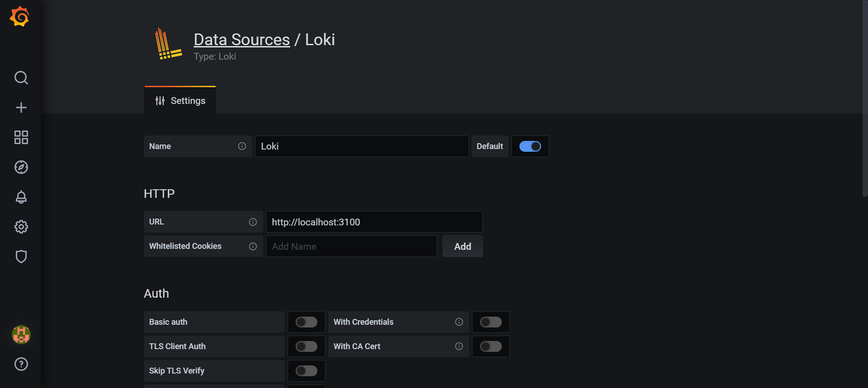Select the URL field containing localhost:3100
Screen dimensions: 868x388
tap(374, 222)
